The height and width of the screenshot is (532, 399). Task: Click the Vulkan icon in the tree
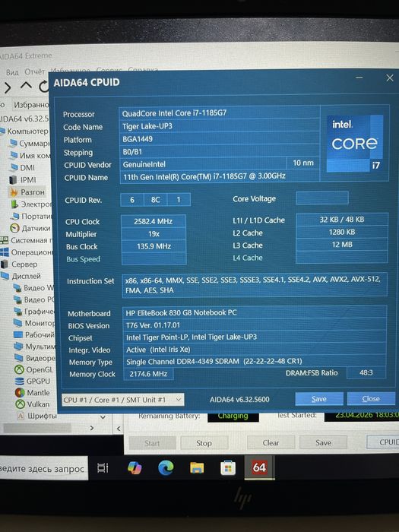(21, 404)
